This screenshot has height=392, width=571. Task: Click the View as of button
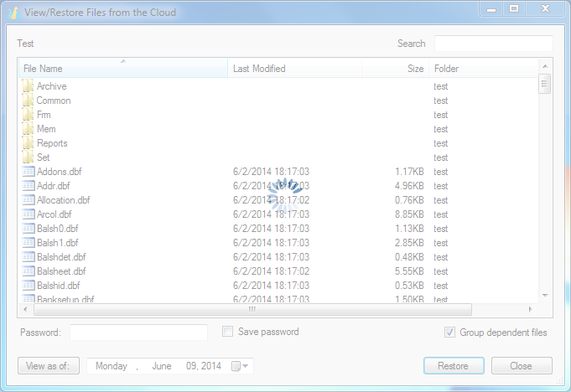pyautogui.click(x=49, y=365)
